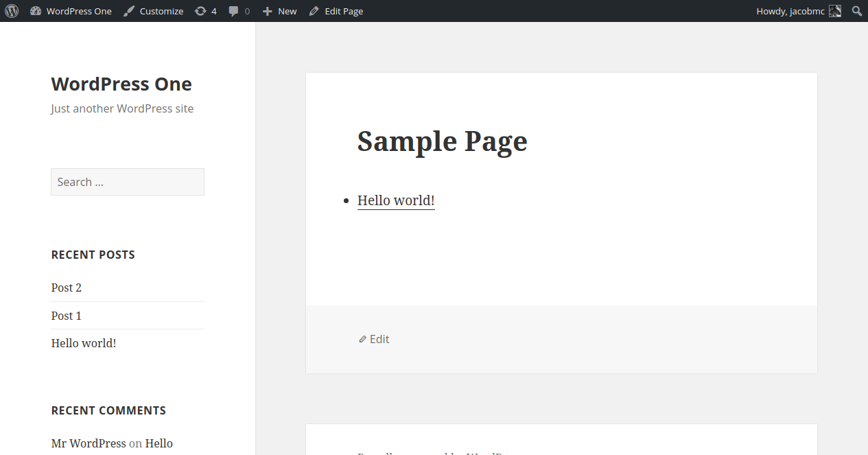This screenshot has height=455, width=868.
Task: Click the Customize paintbrush icon
Action: [x=129, y=11]
